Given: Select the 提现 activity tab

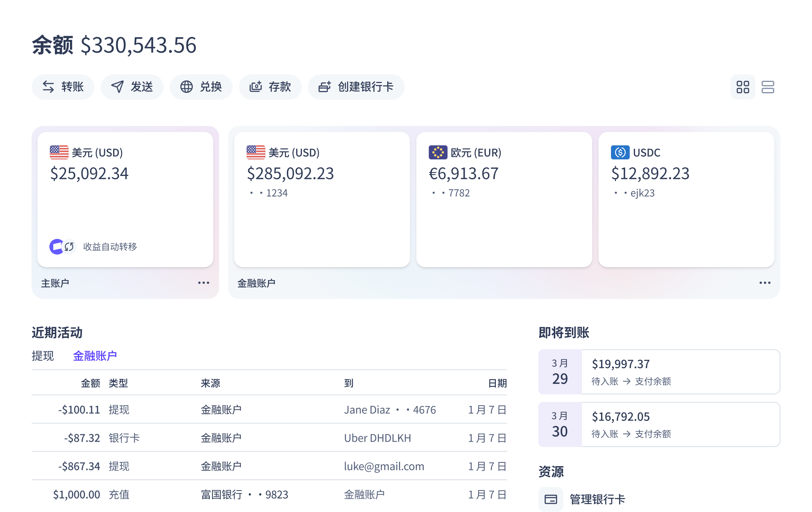Looking at the screenshot, I should pyautogui.click(x=43, y=356).
